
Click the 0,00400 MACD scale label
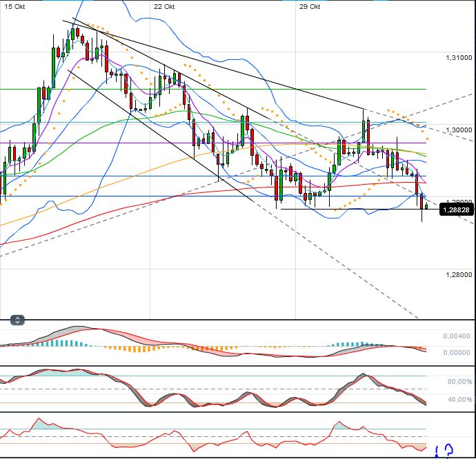457,336
